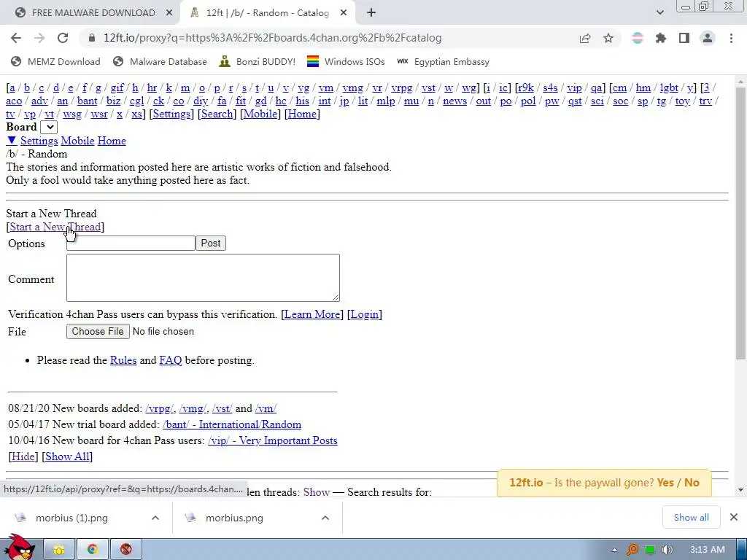Show hidden tray icons arrow
Image resolution: width=747 pixels, height=560 pixels.
point(614,550)
